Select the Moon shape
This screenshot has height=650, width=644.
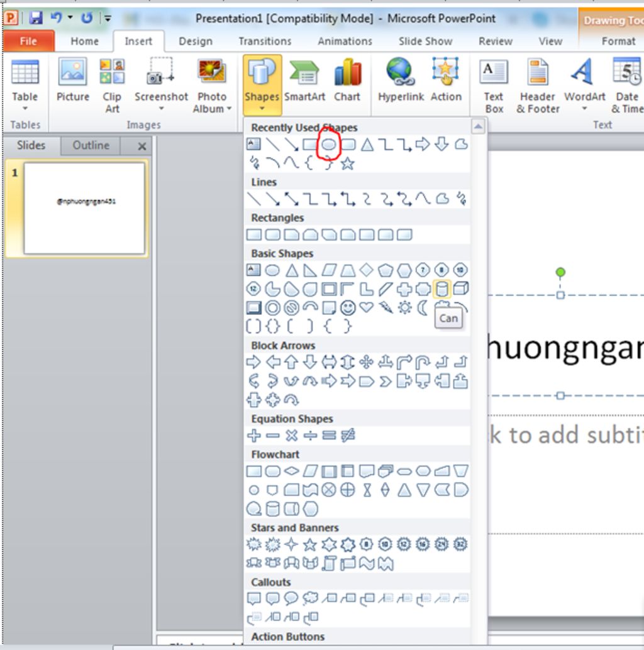pos(423,307)
